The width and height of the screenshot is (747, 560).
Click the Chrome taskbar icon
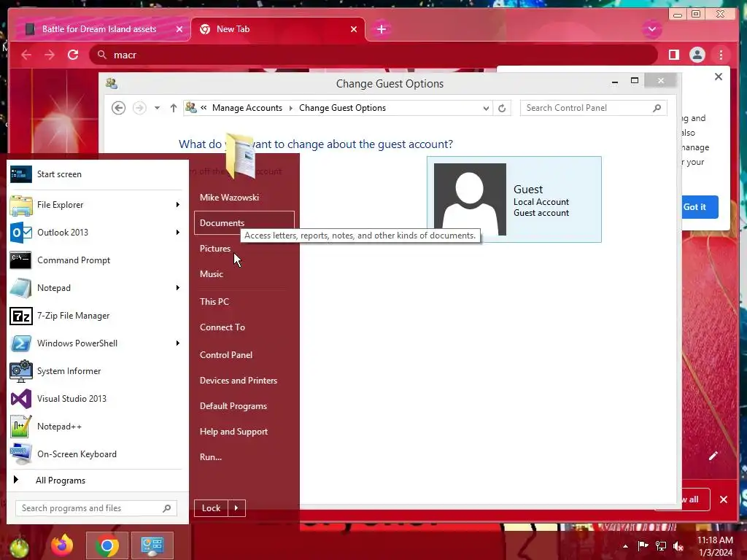point(107,545)
